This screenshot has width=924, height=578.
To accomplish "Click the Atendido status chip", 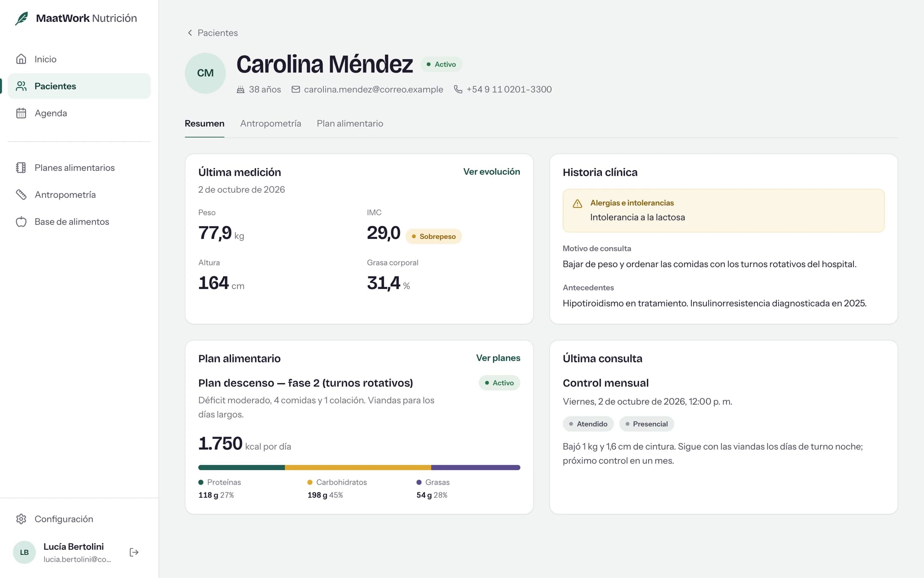I will (x=588, y=424).
